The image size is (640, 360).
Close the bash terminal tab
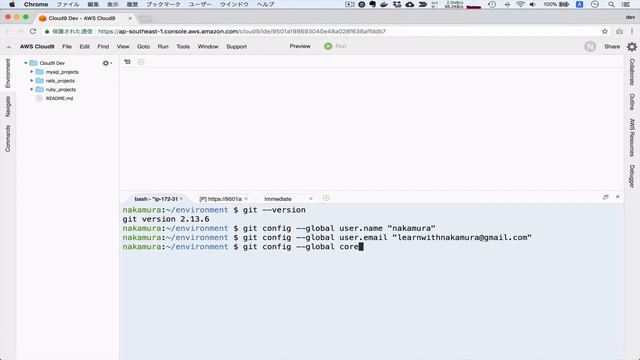181,198
